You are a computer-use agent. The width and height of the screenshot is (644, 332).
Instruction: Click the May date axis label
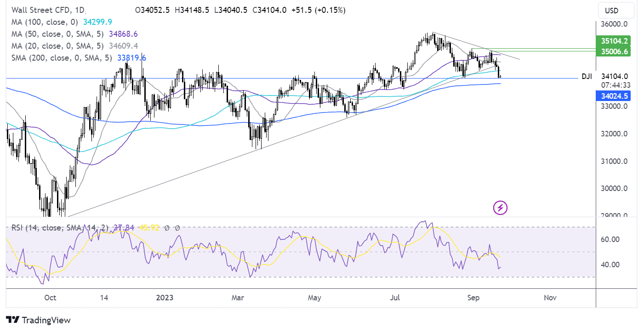pyautogui.click(x=314, y=298)
